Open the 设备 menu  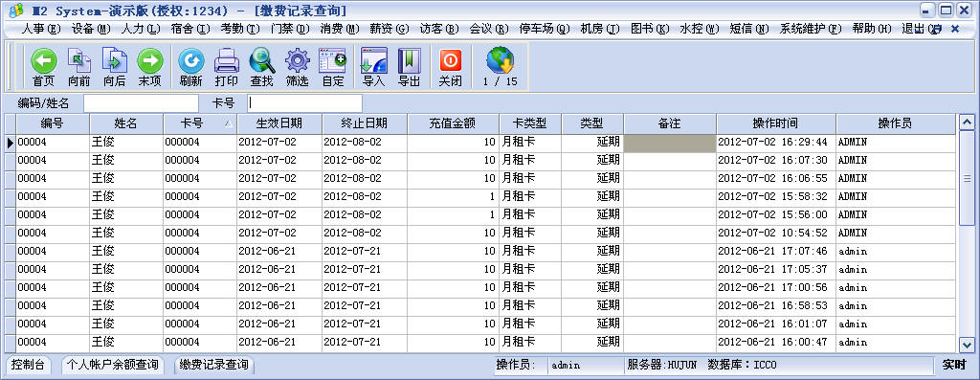(91, 30)
